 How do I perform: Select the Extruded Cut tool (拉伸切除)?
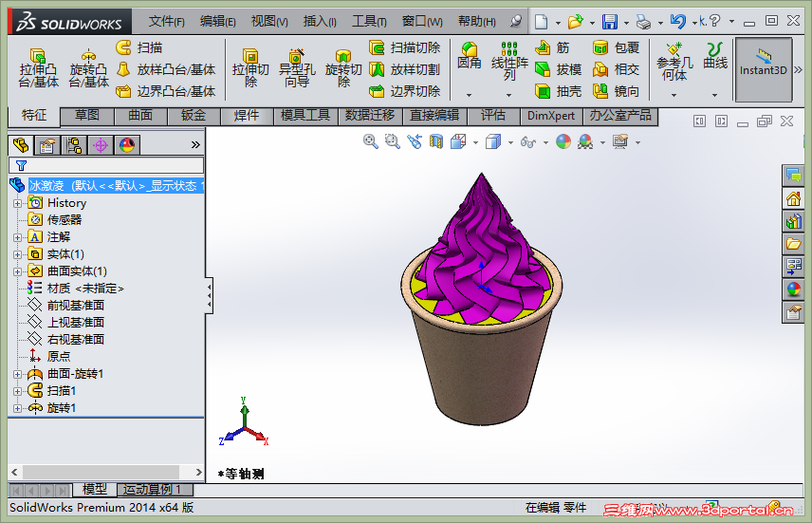pyautogui.click(x=250, y=68)
